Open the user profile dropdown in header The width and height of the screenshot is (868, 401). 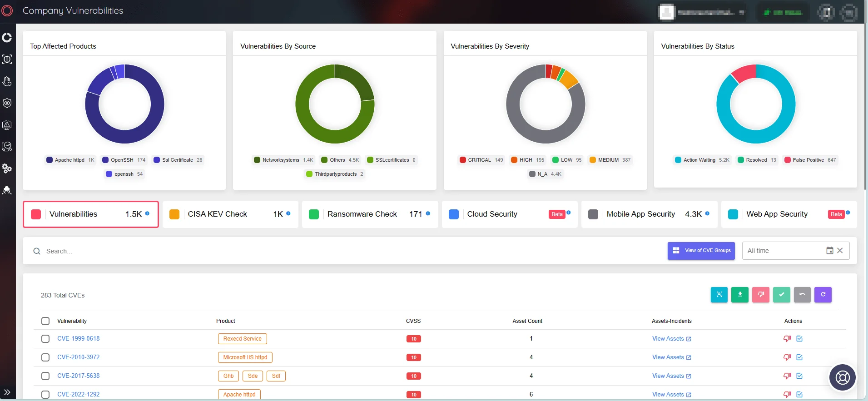[701, 12]
